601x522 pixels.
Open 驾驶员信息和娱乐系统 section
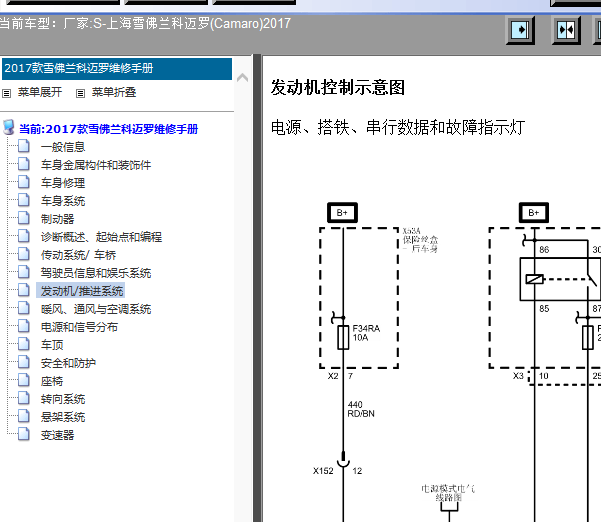pos(96,273)
